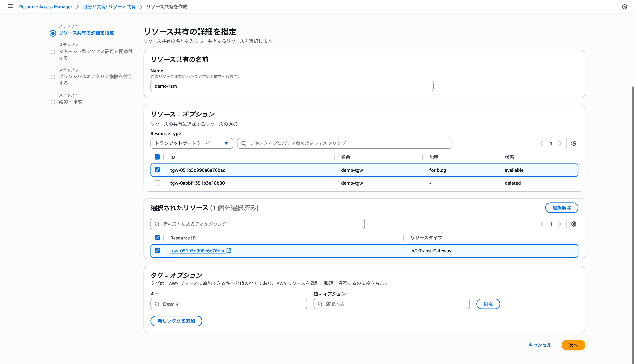
Task: Click the 選択解除 button
Action: tap(561, 208)
